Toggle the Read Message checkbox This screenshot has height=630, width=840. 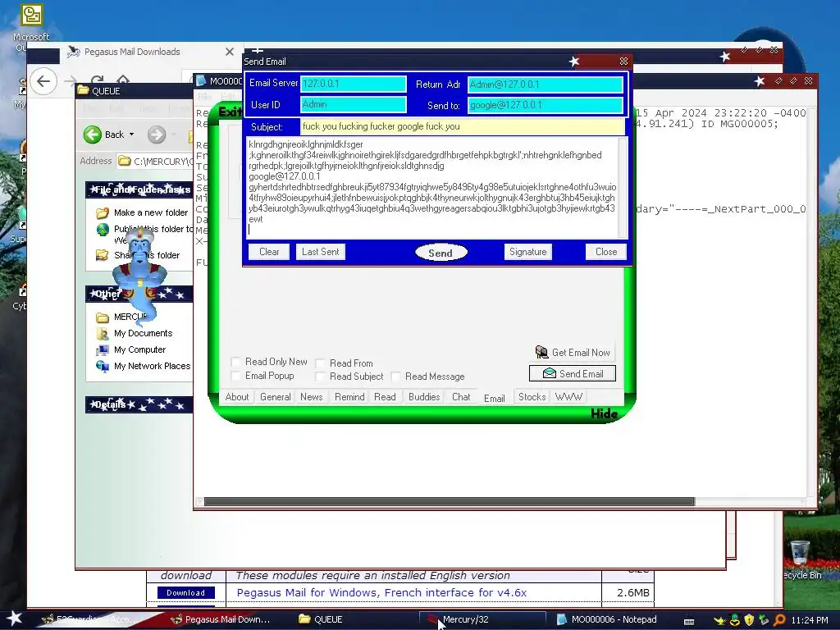pos(396,377)
